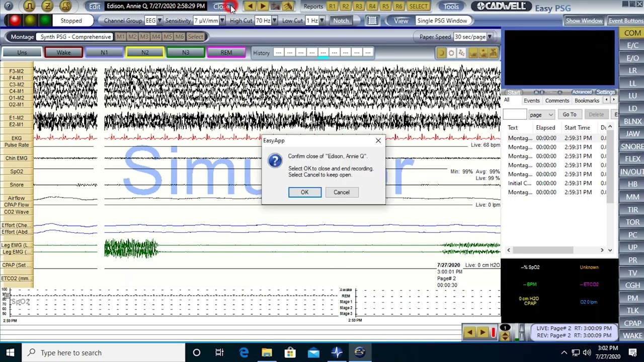The width and height of the screenshot is (644, 362).
Task: Click the Go To button
Action: click(x=570, y=115)
